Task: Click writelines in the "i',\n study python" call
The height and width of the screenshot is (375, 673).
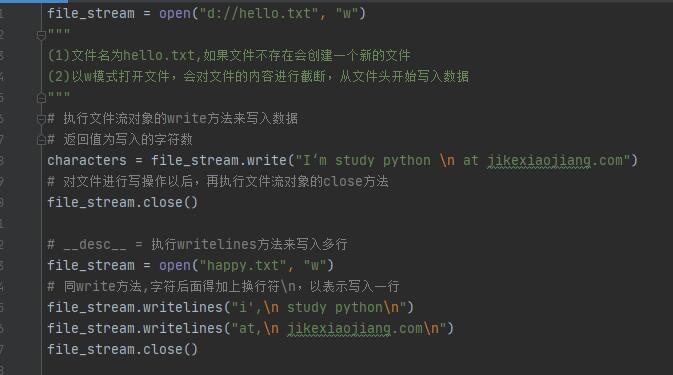Action: (x=183, y=308)
